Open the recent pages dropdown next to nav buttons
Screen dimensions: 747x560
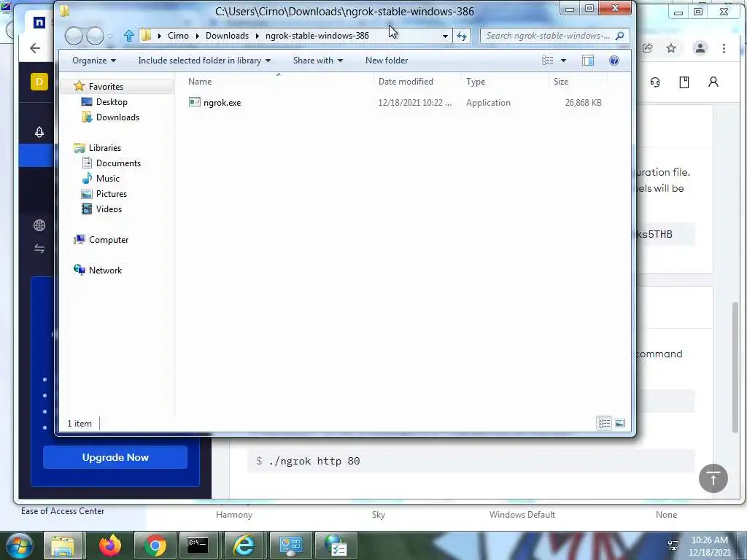pos(110,36)
